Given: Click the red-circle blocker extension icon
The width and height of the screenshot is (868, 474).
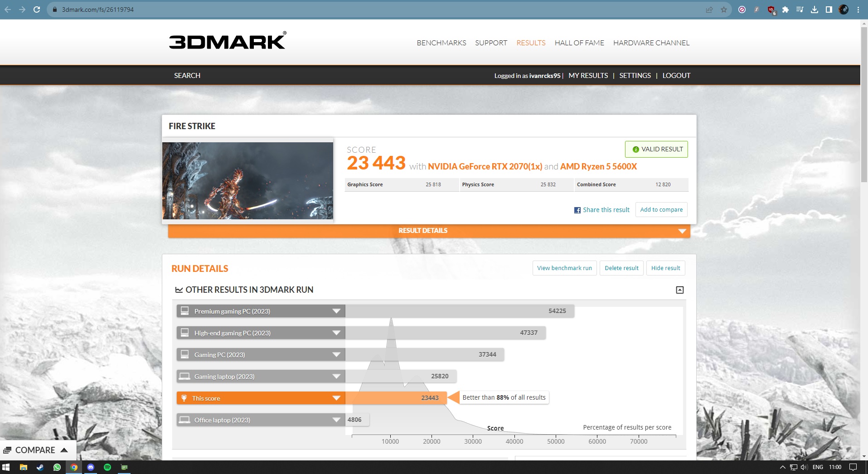Looking at the screenshot, I should (742, 10).
